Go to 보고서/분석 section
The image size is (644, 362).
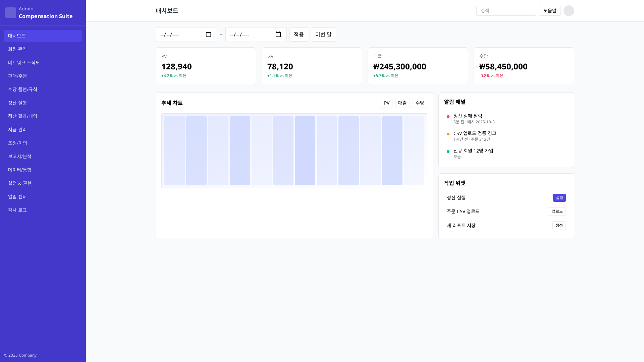[x=43, y=156]
